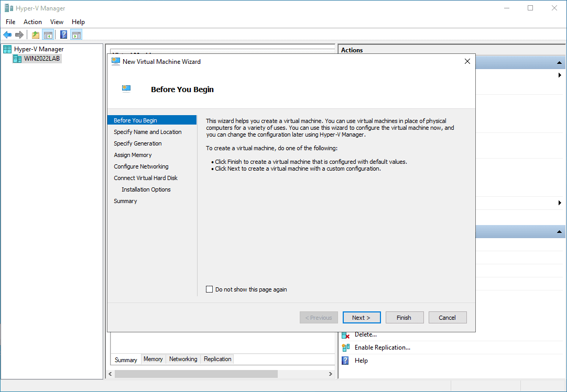Click the wizard header monitor icon
This screenshot has height=392, width=567.
click(x=126, y=88)
